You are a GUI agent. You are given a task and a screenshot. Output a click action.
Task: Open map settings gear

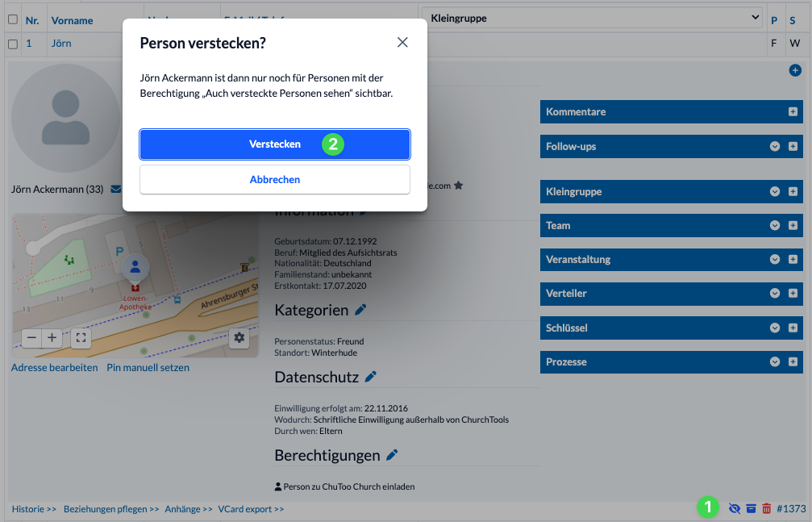(x=239, y=338)
